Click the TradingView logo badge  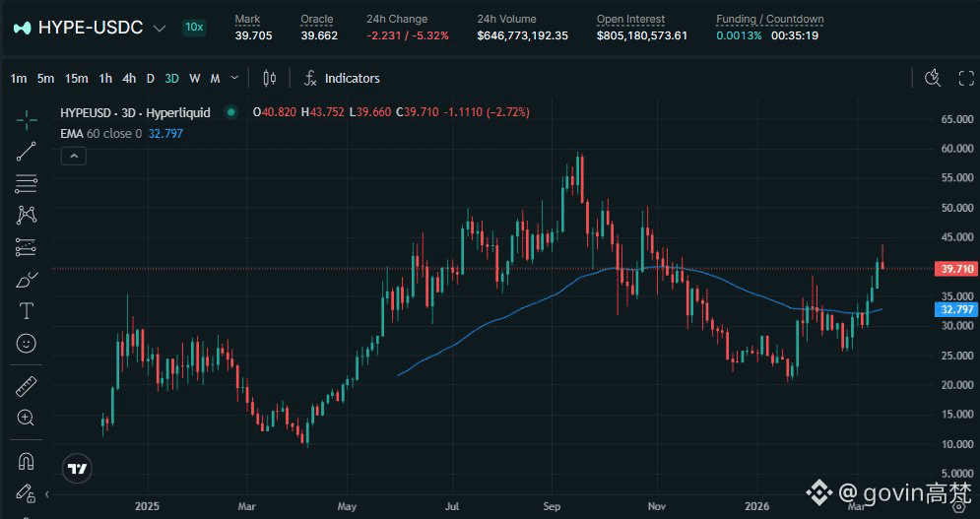[78, 469]
